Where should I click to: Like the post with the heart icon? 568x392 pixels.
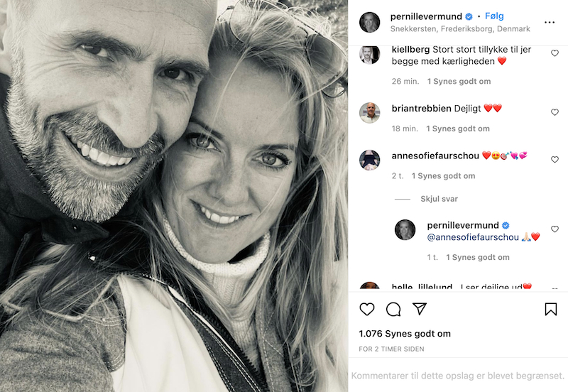pos(367,309)
